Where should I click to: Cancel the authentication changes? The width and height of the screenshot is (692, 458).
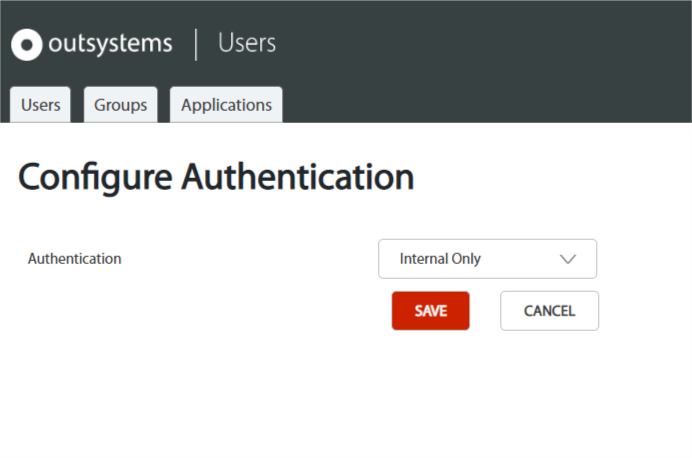[549, 311]
